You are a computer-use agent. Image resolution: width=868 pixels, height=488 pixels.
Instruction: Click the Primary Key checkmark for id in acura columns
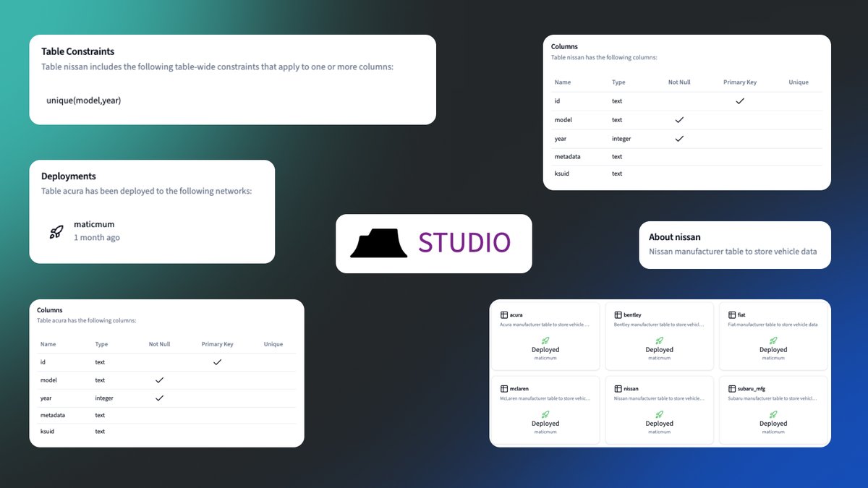217,361
